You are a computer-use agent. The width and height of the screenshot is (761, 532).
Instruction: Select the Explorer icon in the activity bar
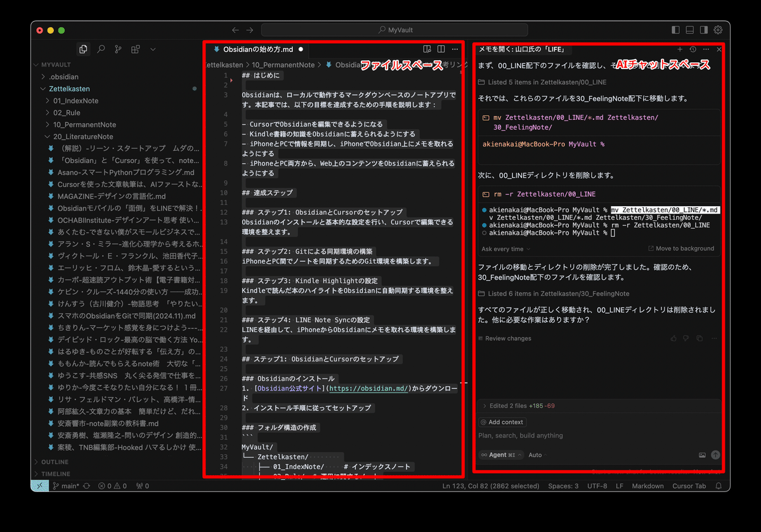(84, 49)
